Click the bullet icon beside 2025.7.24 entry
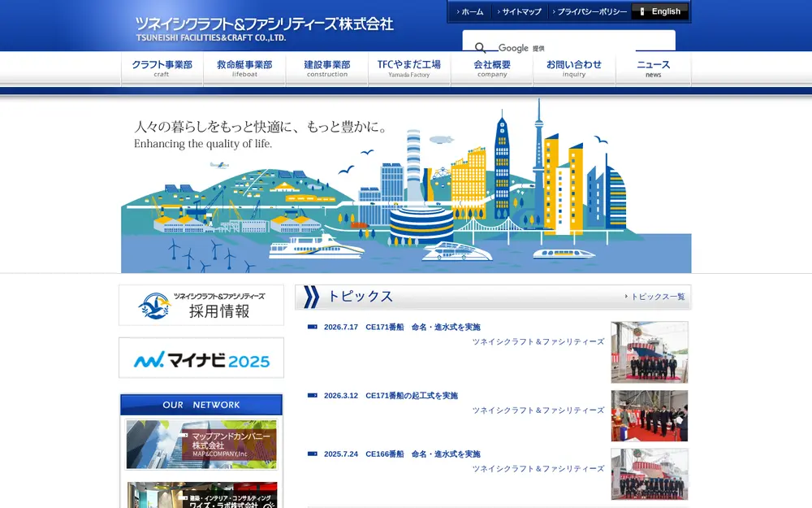 point(313,454)
